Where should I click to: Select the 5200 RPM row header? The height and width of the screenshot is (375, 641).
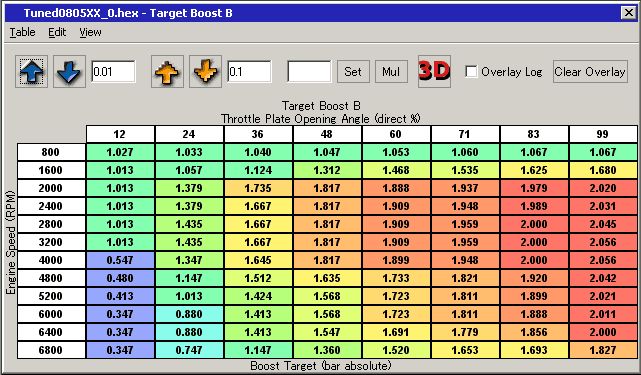pos(51,296)
